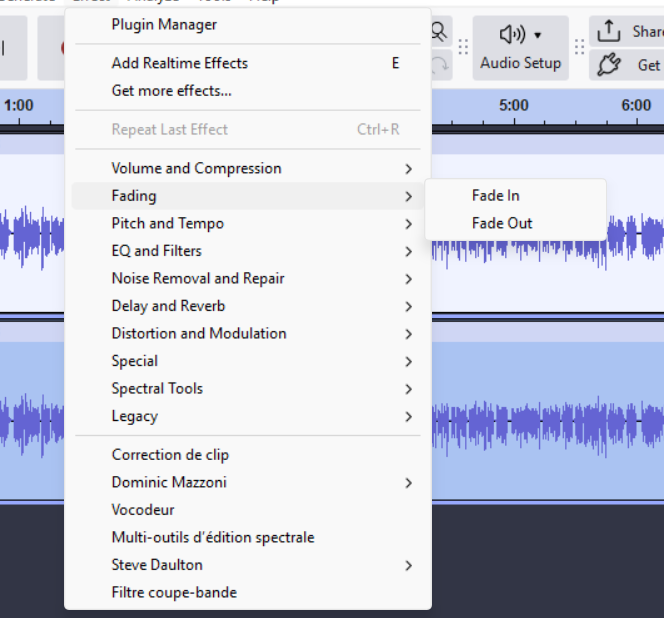The height and width of the screenshot is (618, 664).
Task: Choose Add Realtime Effects
Action: point(180,63)
